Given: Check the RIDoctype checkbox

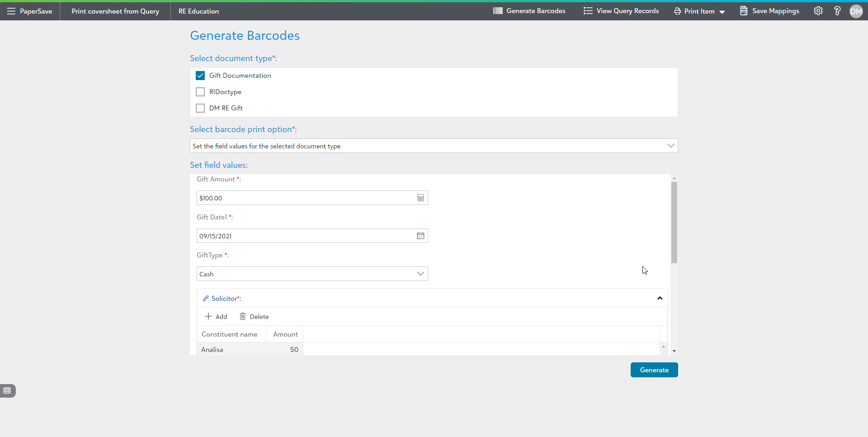Looking at the screenshot, I should [200, 92].
